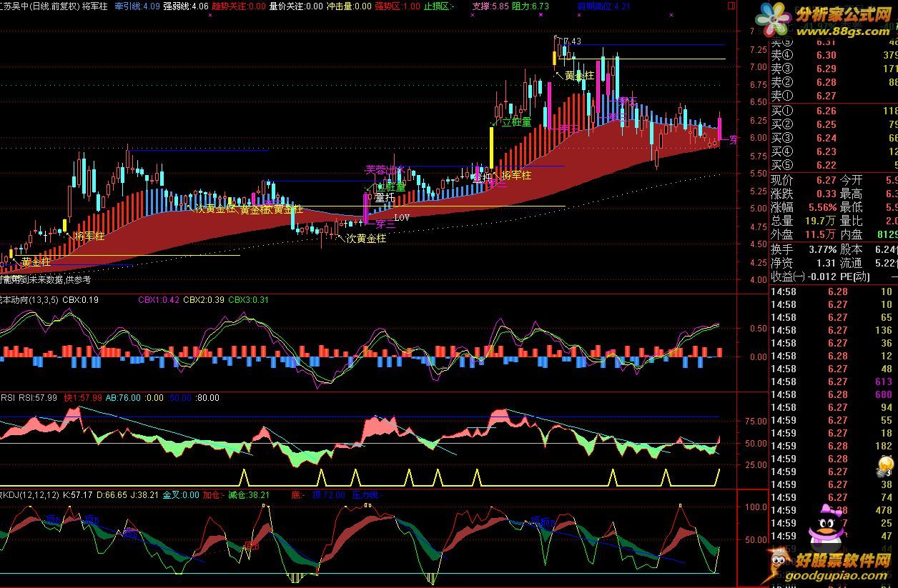Click the 趋势关注:0.00 header label
Image resolution: width=898 pixels, height=588 pixels.
click(x=238, y=6)
